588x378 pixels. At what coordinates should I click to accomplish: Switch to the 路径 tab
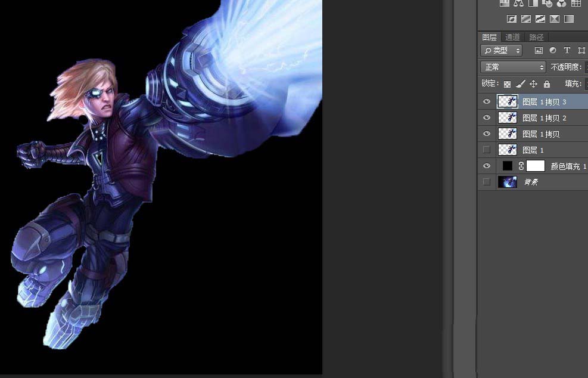(536, 37)
